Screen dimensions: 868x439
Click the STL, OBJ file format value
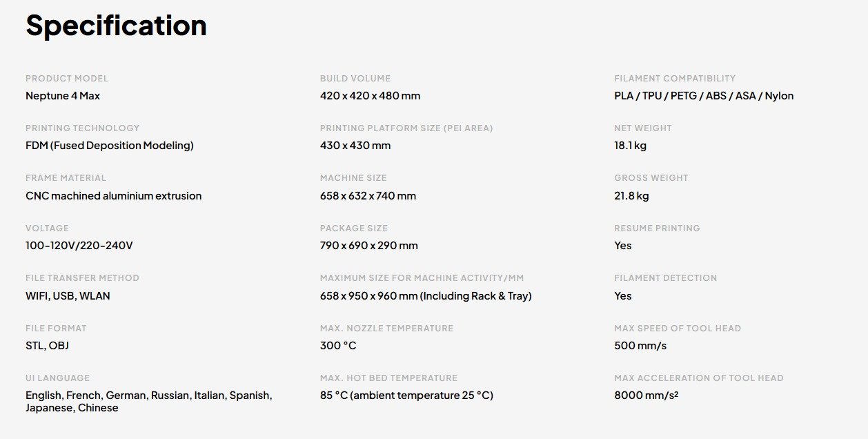[47, 346]
